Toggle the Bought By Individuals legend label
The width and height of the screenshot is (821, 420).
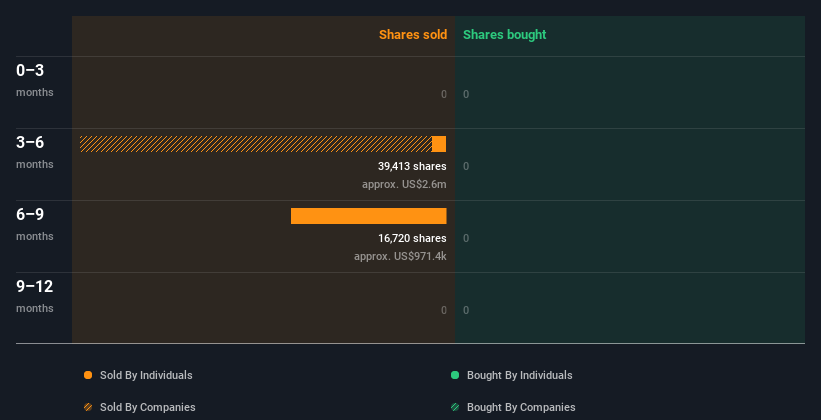[519, 375]
